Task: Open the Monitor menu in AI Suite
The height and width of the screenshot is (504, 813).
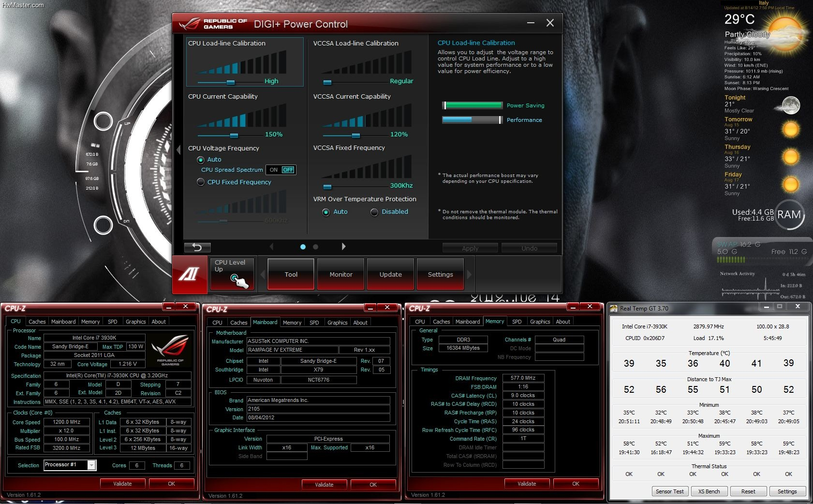Action: 341,274
